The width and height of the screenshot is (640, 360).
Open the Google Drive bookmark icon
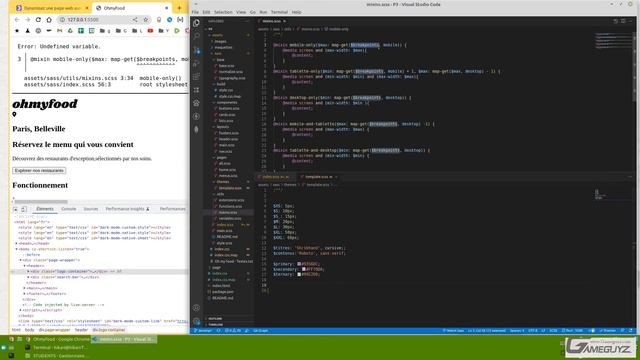point(70,31)
